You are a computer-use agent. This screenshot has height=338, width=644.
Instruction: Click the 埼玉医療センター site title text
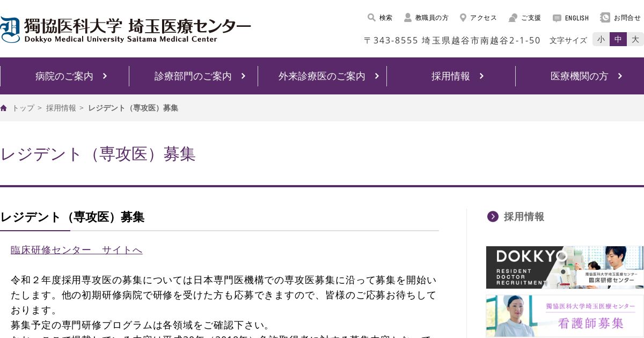189,26
